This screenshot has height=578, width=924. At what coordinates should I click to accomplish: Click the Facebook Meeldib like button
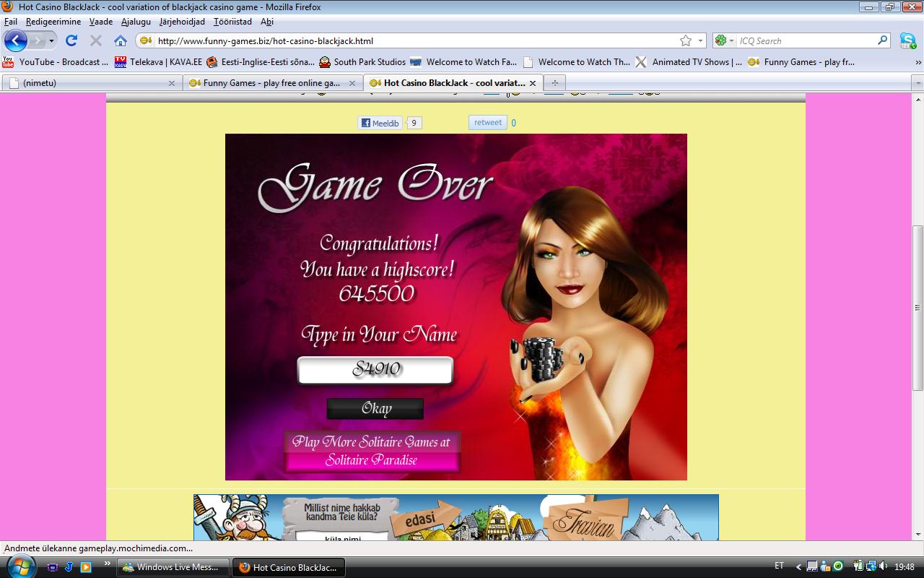[380, 123]
